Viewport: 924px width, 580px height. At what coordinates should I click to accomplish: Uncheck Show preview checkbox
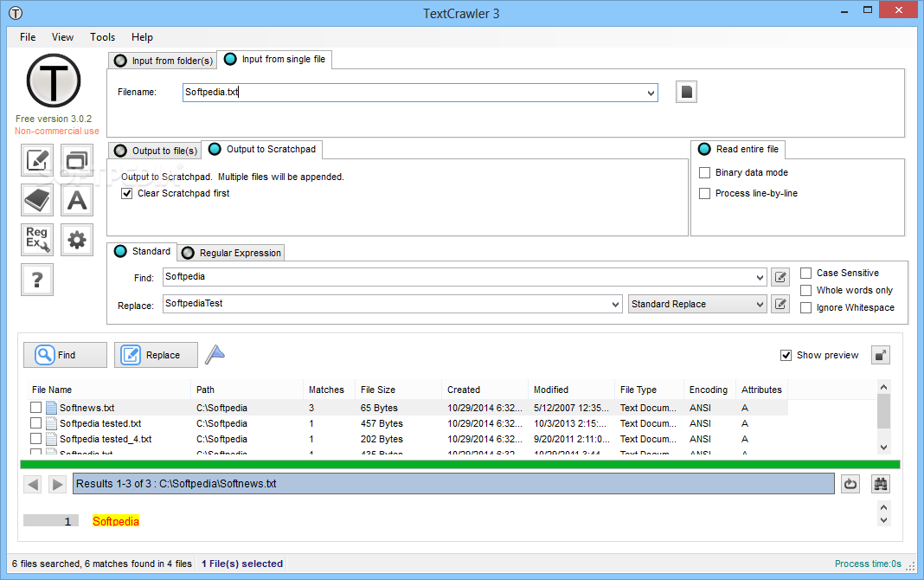(786, 356)
